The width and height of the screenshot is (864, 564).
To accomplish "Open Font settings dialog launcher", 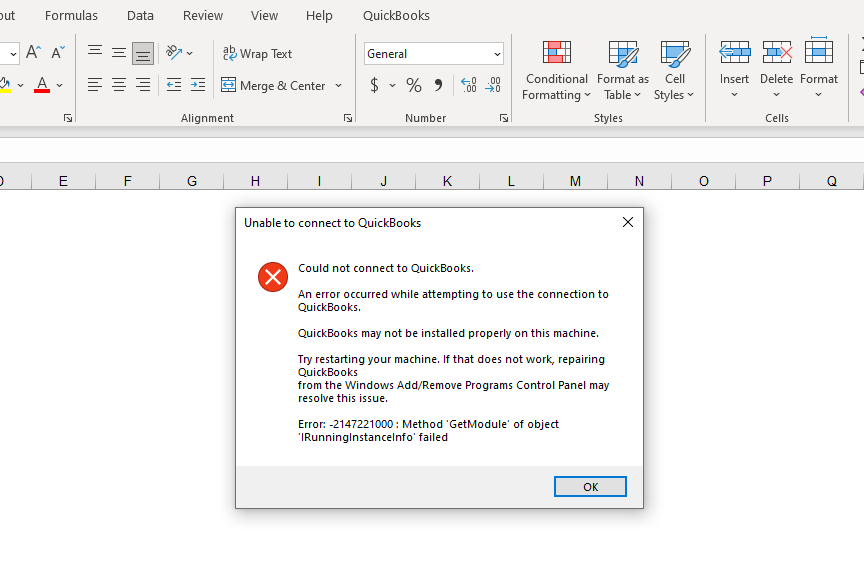I will (x=68, y=118).
